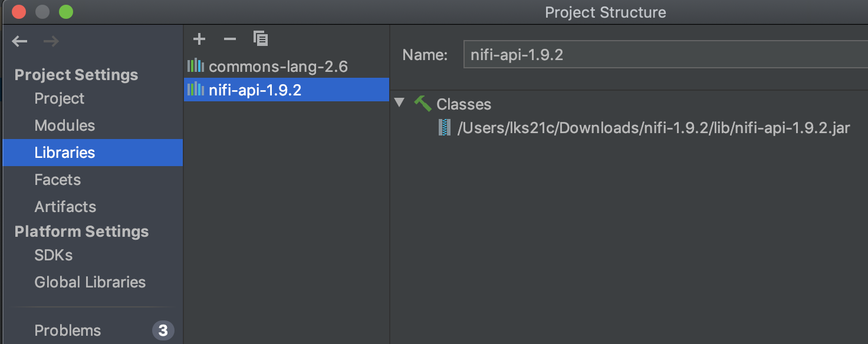Screen dimensions: 868x344
Task: Click the jar archive file icon
Action: point(445,127)
